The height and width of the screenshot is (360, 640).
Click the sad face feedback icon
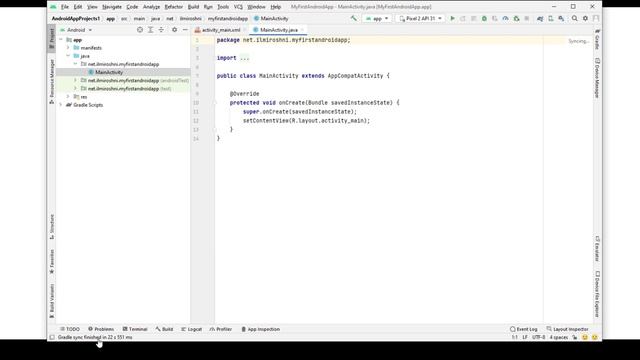coord(595,337)
